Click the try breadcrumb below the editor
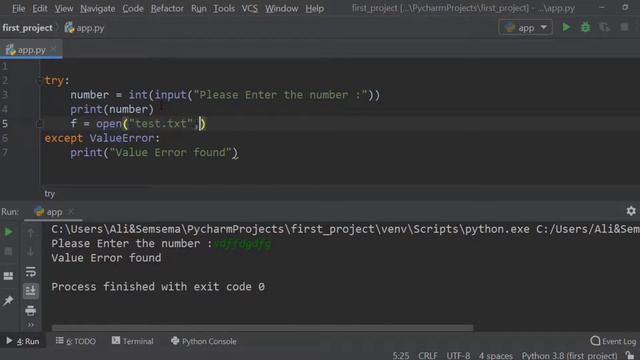This screenshot has height=360, width=640. click(49, 193)
